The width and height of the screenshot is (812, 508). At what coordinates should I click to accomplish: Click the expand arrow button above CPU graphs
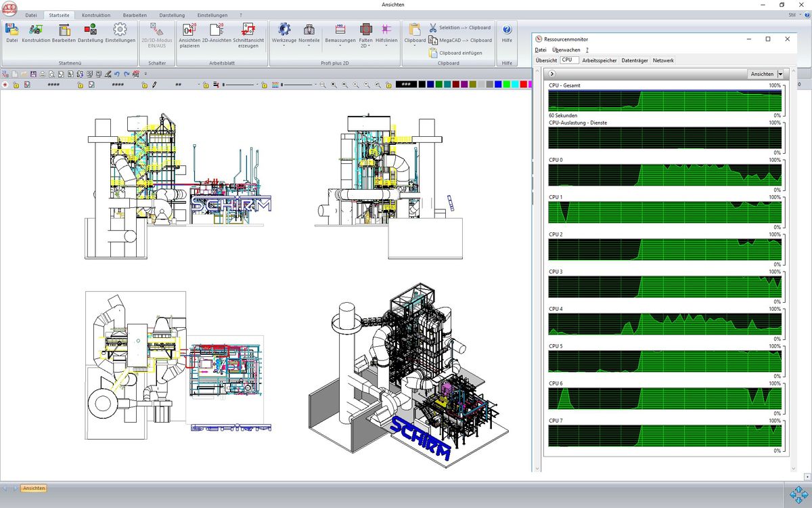tap(552, 74)
